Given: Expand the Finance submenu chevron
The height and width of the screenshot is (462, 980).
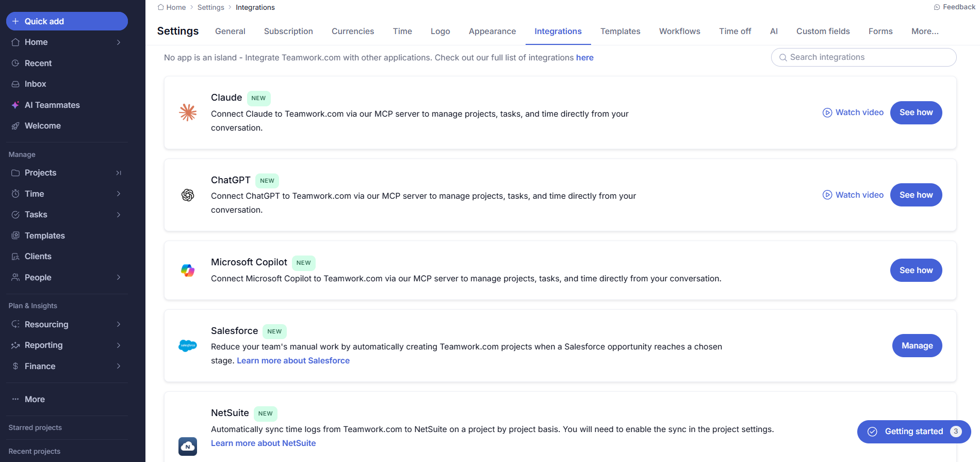Looking at the screenshot, I should 119,366.
